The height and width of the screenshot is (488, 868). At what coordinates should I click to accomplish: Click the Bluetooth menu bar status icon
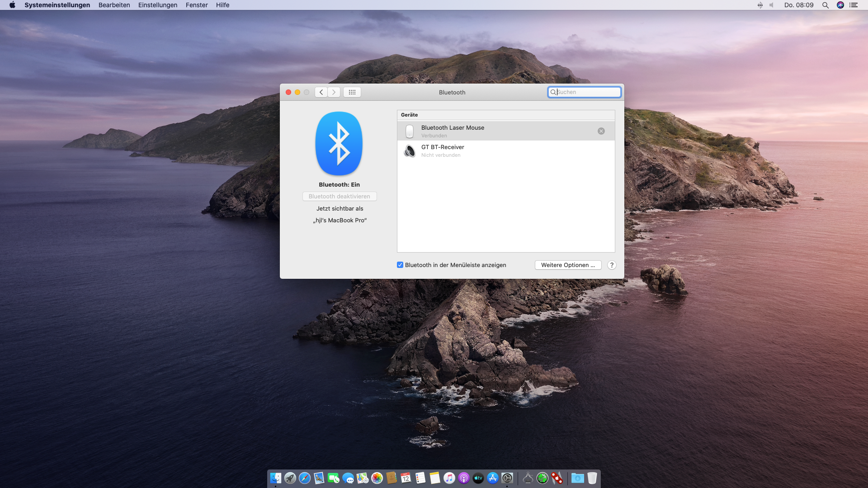coord(760,5)
